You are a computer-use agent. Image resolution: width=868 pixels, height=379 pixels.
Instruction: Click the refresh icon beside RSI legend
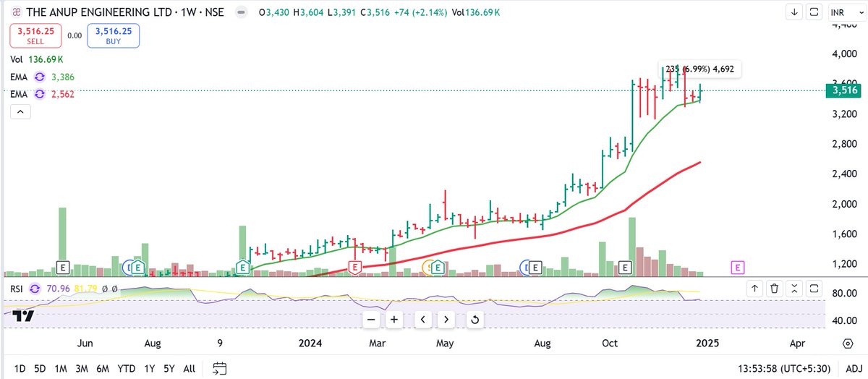pos(34,289)
